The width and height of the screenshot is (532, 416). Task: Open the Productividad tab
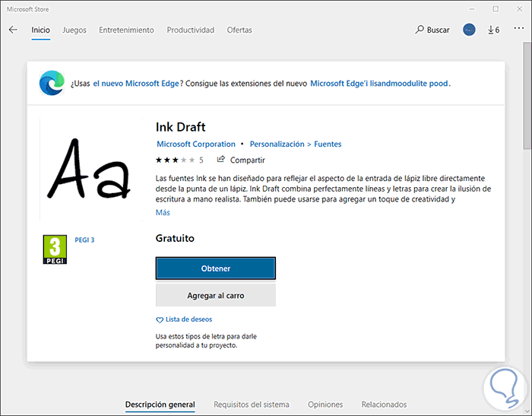(x=190, y=30)
